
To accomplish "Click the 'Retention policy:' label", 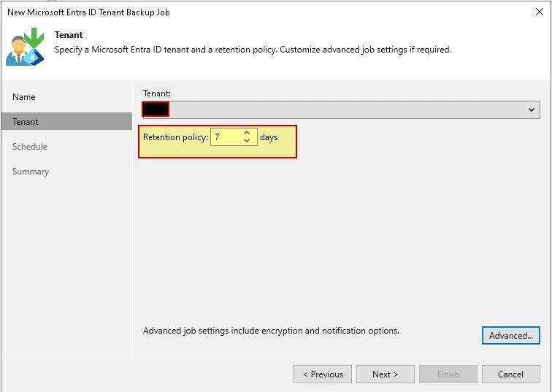I will point(175,137).
